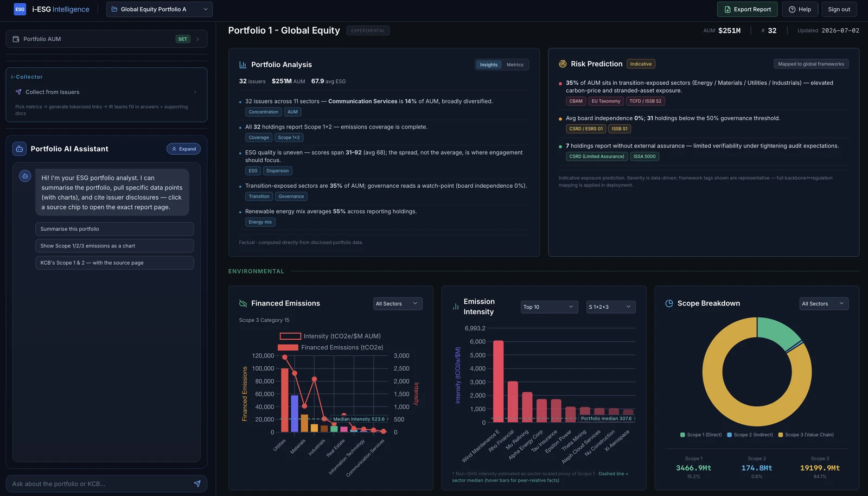This screenshot has height=496, width=868.
Task: Click the Collect from Issuers send icon
Action: (18, 92)
